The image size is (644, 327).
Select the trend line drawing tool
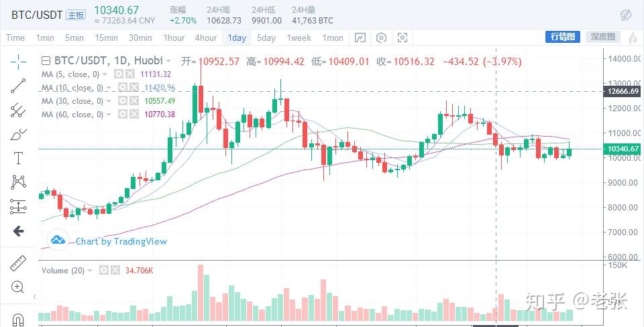pyautogui.click(x=18, y=85)
